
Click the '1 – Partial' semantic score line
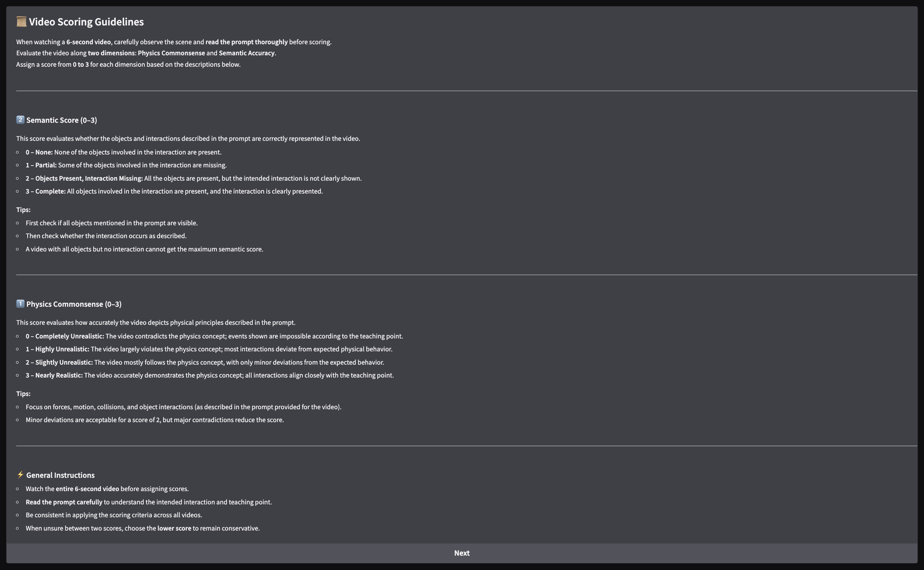point(126,165)
